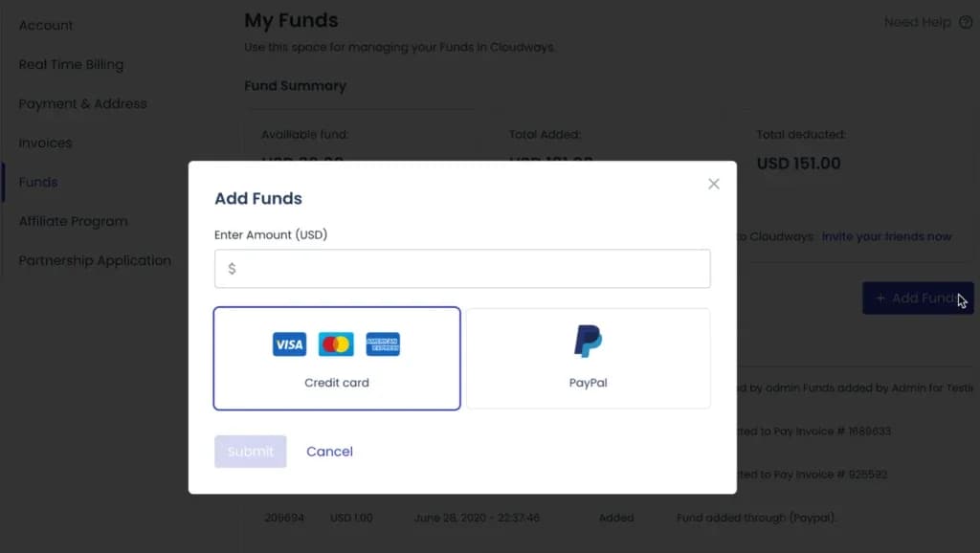
Task: Click the American Express icon
Action: tap(383, 343)
